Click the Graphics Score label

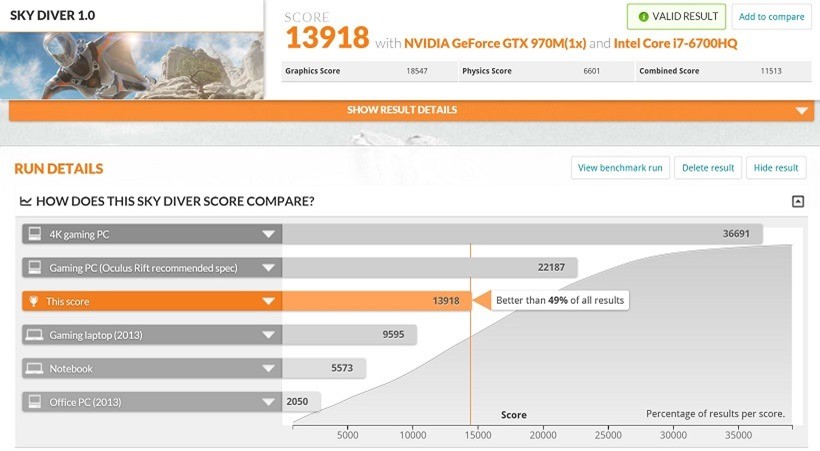click(x=312, y=71)
